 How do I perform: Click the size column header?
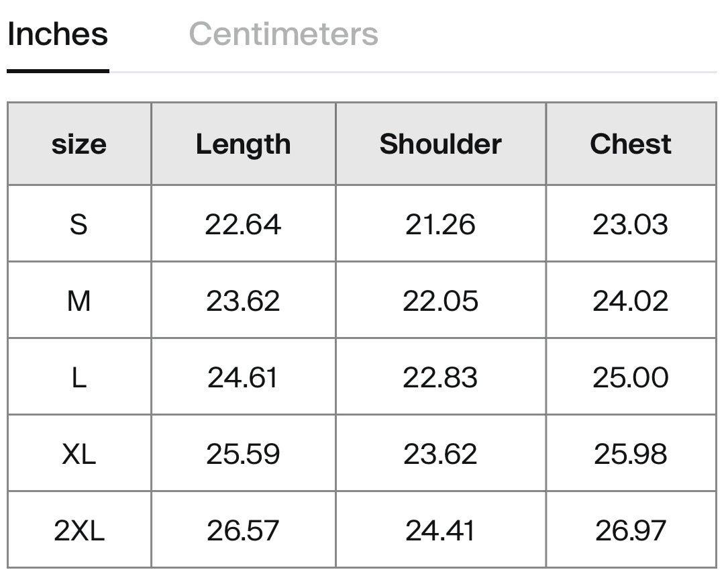coord(79,144)
